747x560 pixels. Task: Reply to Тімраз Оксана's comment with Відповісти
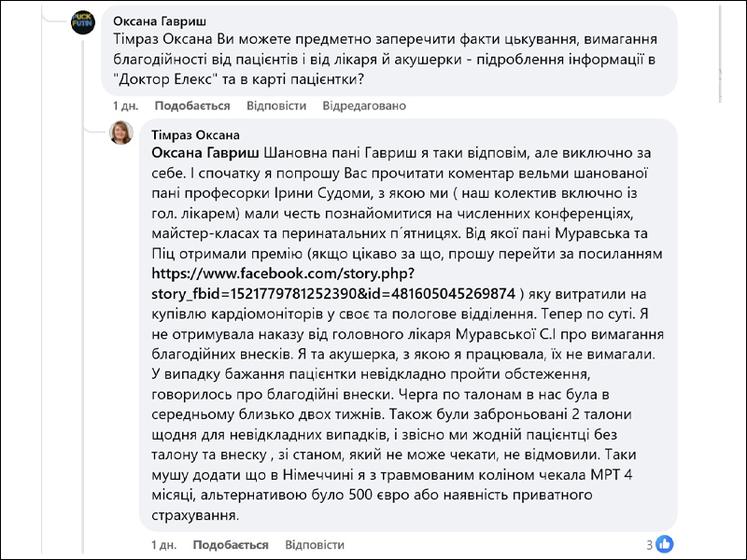coord(315,545)
